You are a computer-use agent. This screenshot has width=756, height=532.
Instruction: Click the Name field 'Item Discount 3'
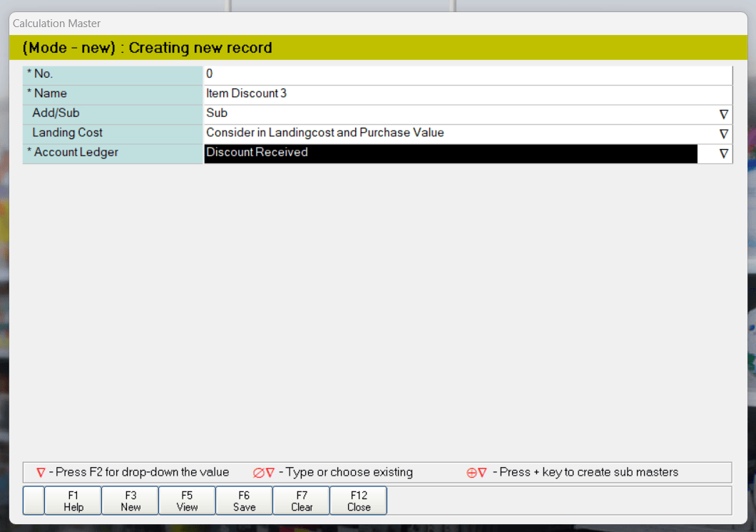[x=468, y=95]
